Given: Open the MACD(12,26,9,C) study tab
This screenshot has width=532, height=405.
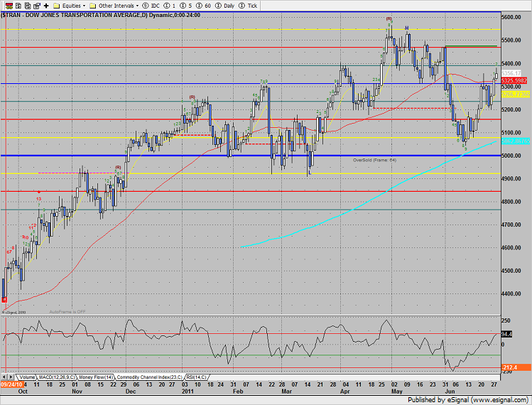Looking at the screenshot, I should click(57, 377).
